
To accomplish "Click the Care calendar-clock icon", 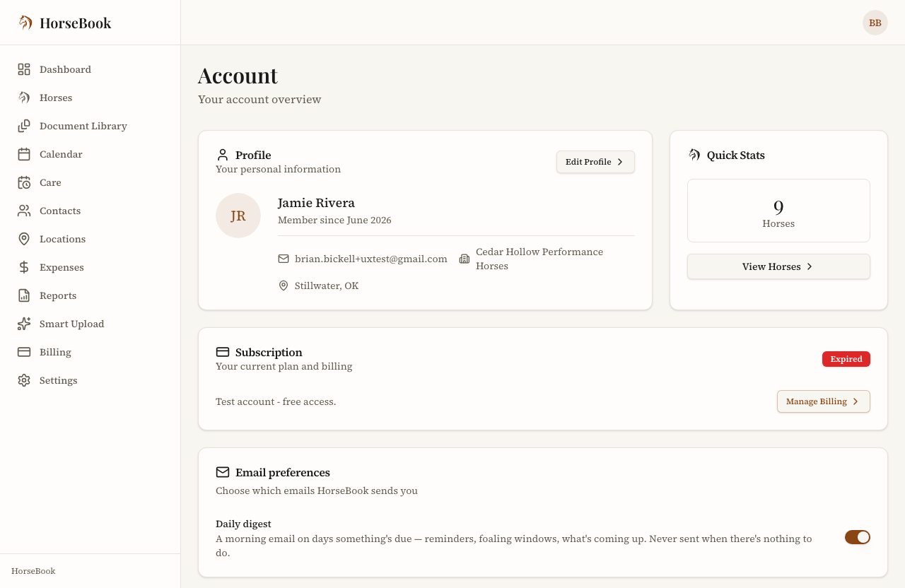I will [24, 182].
